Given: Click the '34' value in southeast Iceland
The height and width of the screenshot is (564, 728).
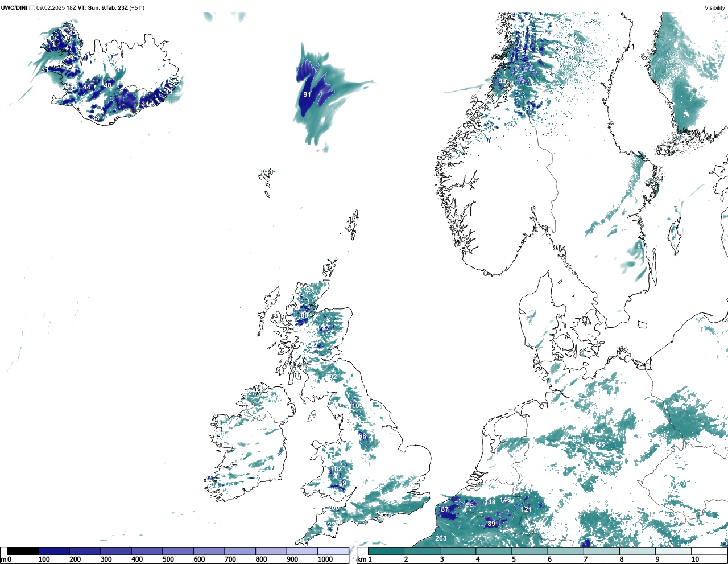Looking at the screenshot, I should [x=145, y=104].
